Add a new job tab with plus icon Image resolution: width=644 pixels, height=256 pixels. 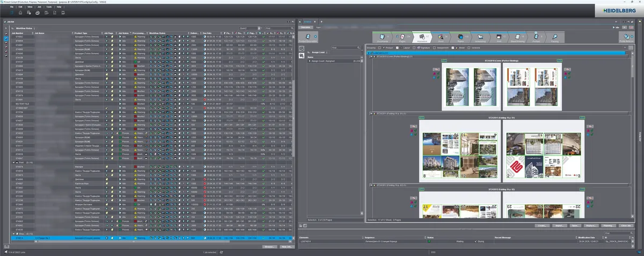coord(322,22)
